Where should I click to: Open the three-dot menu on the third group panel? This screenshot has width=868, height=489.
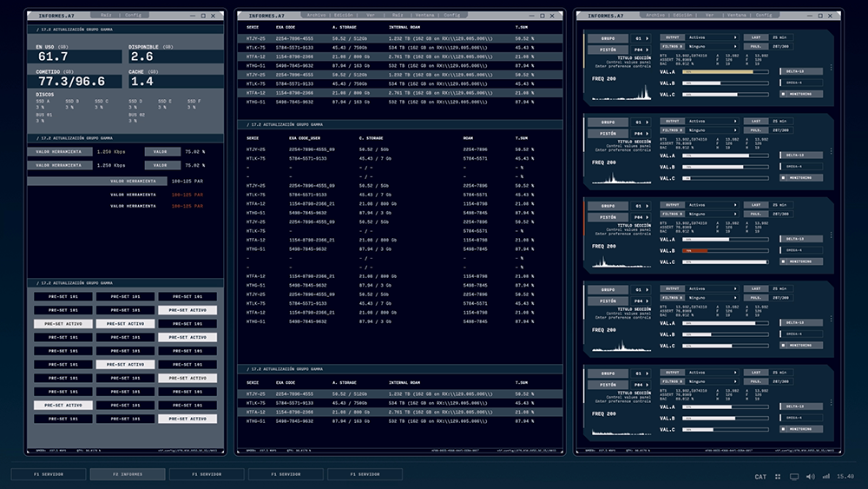coord(831,236)
